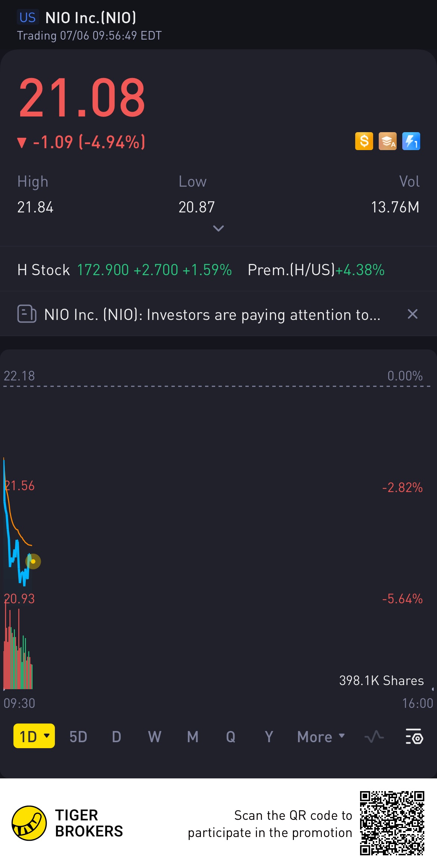
Task: Tap the stacked layers badge icon
Action: pyautogui.click(x=387, y=141)
